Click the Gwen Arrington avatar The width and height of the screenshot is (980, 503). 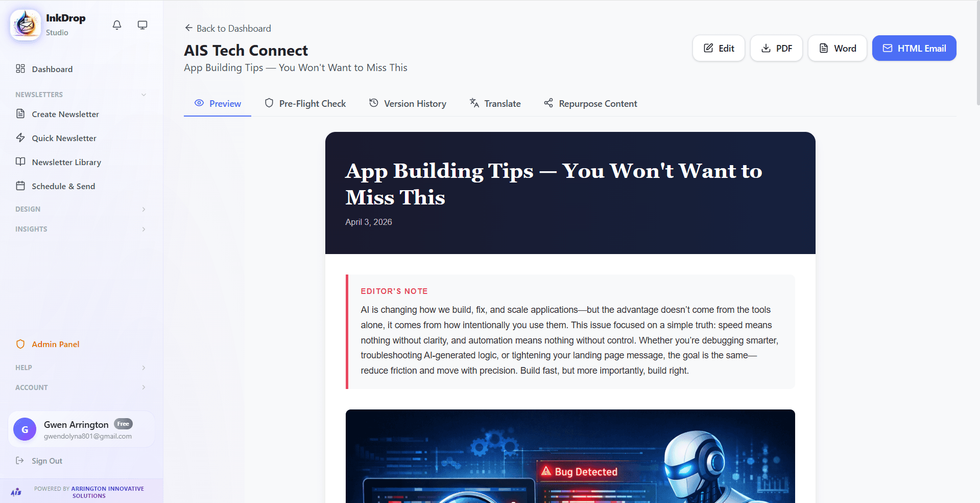(x=25, y=429)
